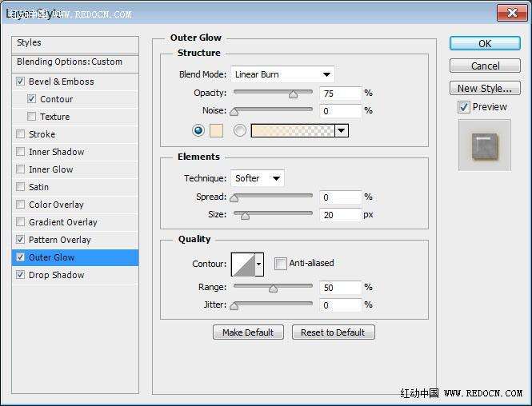Click the gradient preview bar
Image resolution: width=532 pixels, height=406 pixels.
[x=293, y=130]
